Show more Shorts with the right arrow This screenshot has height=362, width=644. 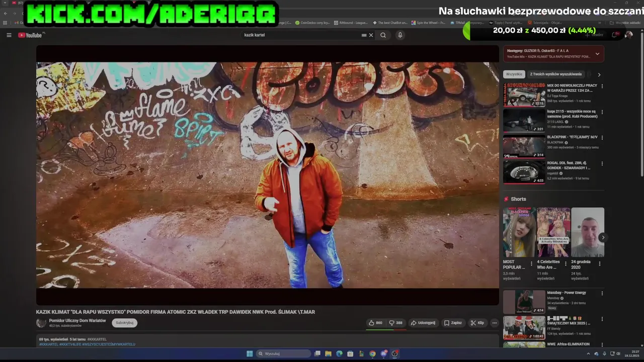603,237
